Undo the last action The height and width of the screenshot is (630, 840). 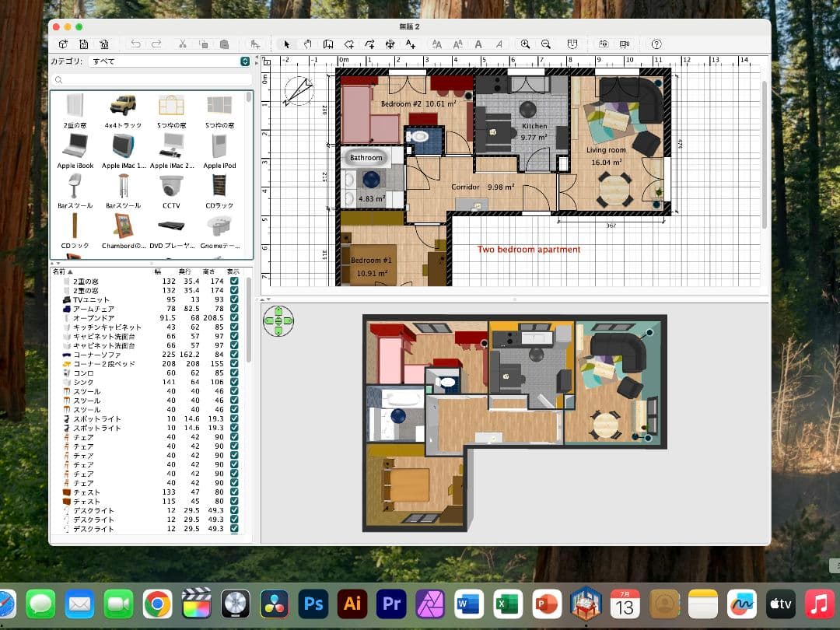click(136, 44)
